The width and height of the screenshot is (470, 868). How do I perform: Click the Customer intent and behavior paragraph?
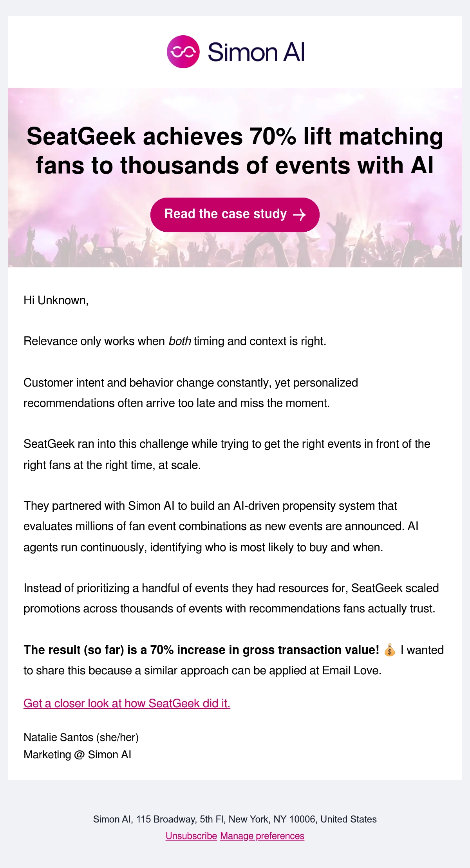(x=191, y=393)
